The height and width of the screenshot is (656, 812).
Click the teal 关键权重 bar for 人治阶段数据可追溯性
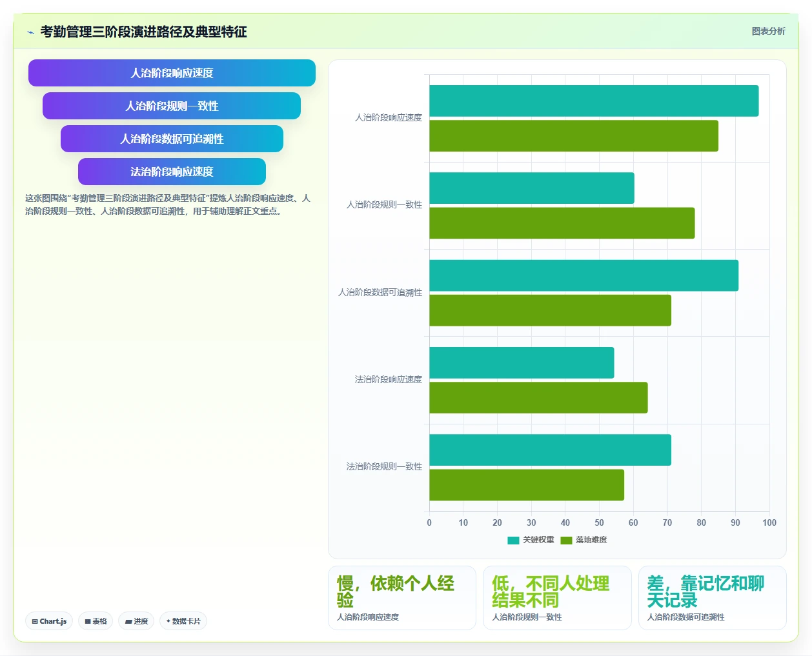[584, 275]
